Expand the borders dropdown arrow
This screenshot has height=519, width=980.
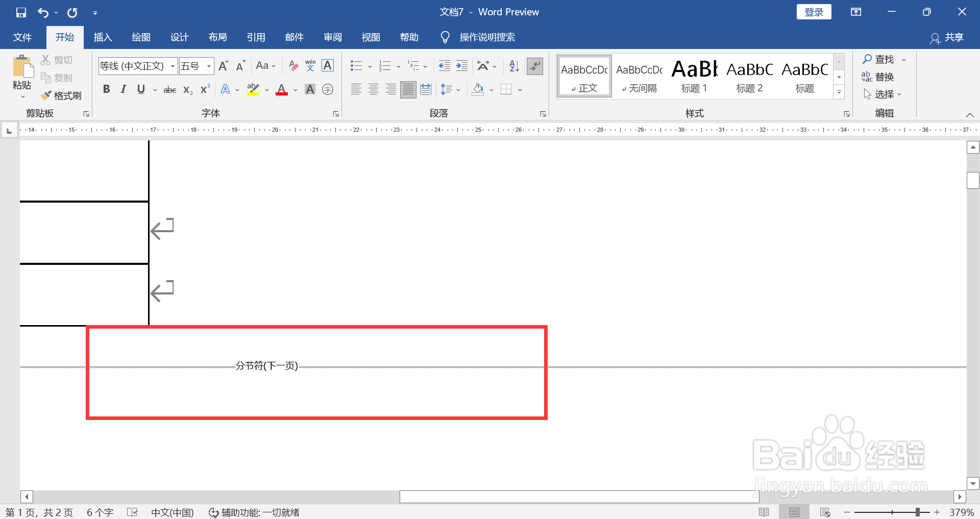(x=520, y=90)
